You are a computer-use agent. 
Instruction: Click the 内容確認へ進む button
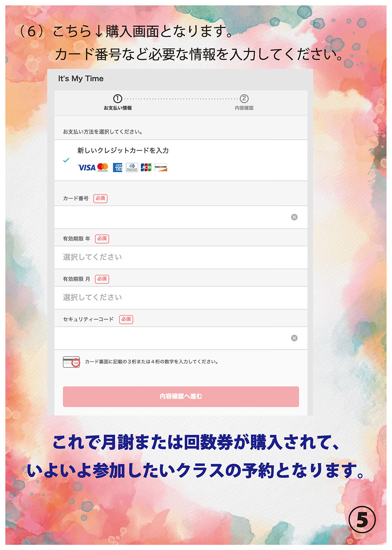click(x=181, y=396)
